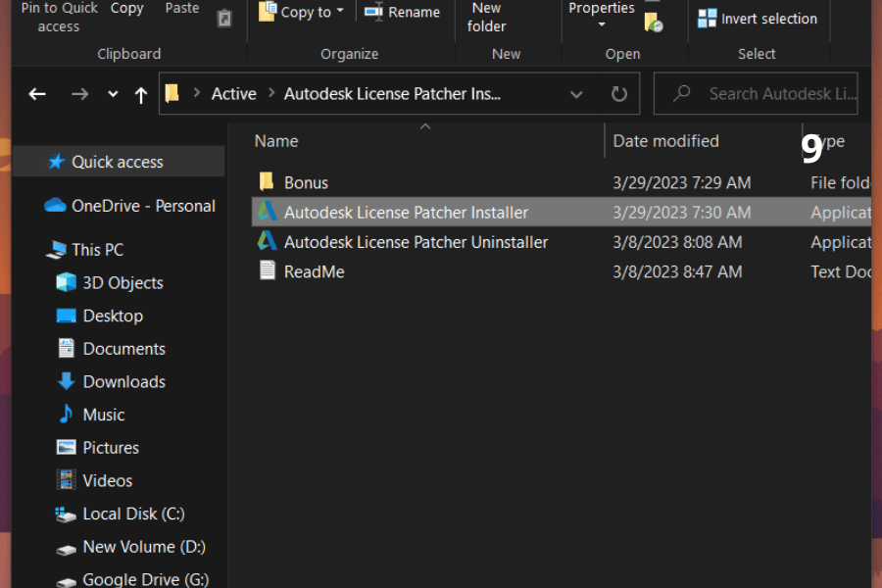Screen dimensions: 882x588
Task: Sort by Date modified column header
Action: click(665, 141)
